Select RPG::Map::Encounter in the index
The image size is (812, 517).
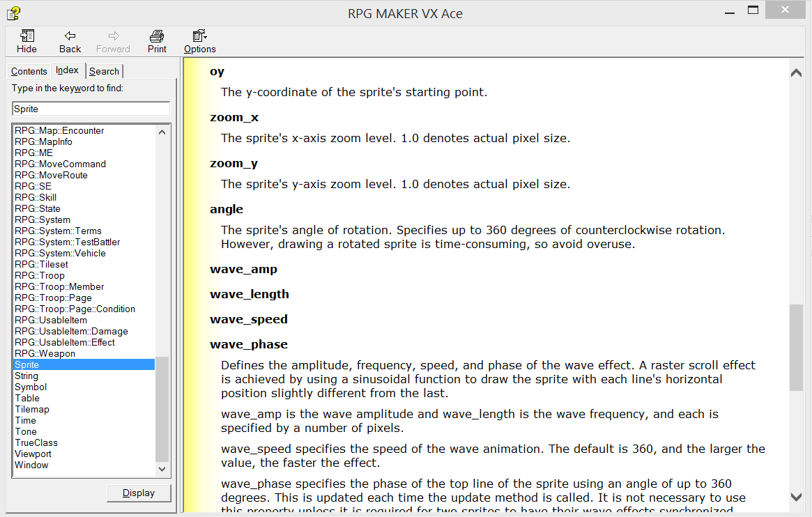point(59,131)
